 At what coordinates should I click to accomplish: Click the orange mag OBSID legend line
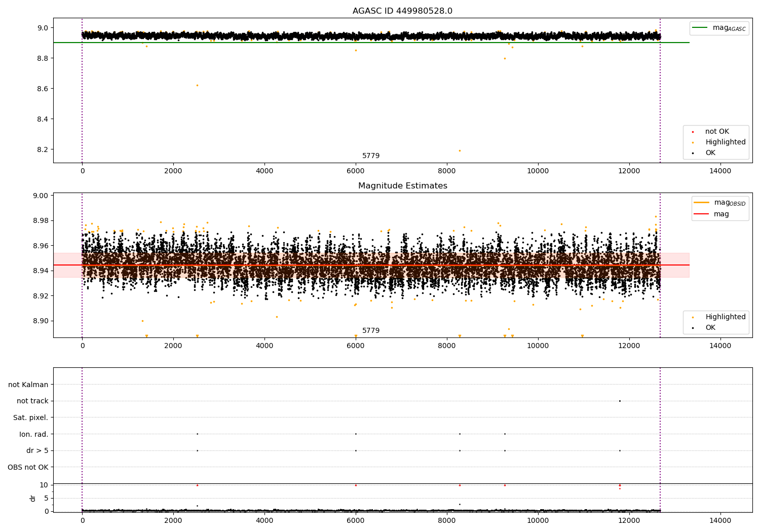(702, 203)
